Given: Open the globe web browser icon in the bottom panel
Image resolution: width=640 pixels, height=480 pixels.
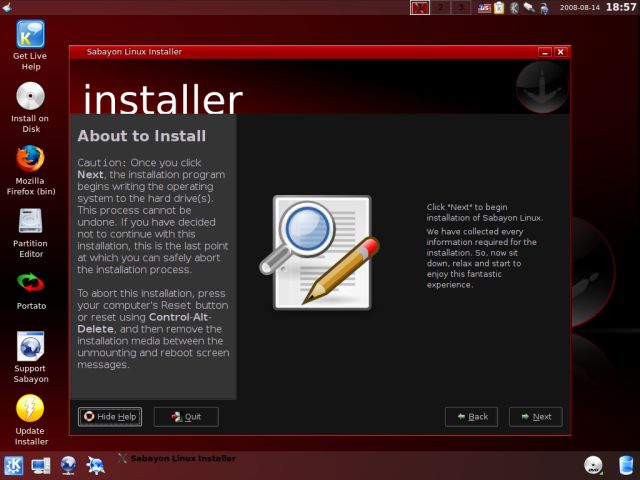Looking at the screenshot, I should pos(68,465).
